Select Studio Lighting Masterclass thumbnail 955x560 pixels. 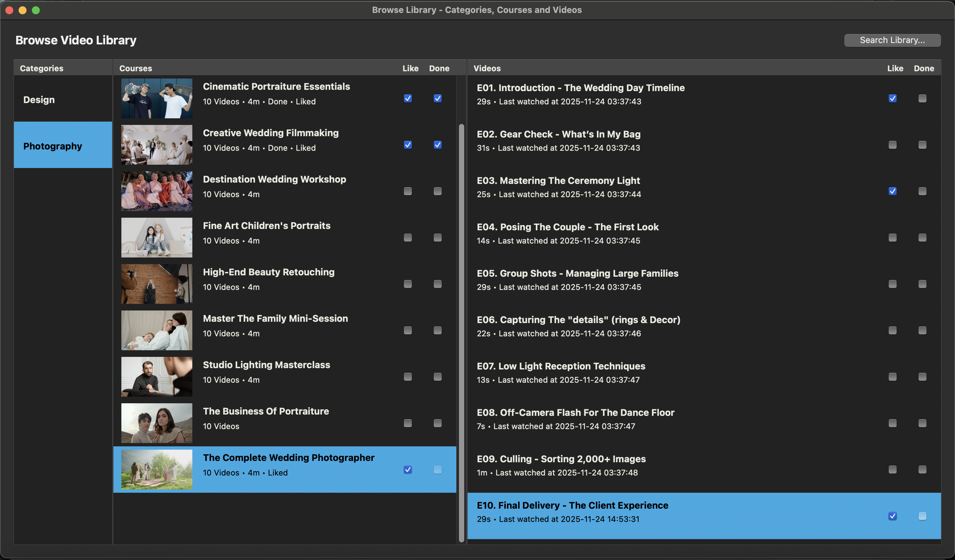pyautogui.click(x=157, y=377)
